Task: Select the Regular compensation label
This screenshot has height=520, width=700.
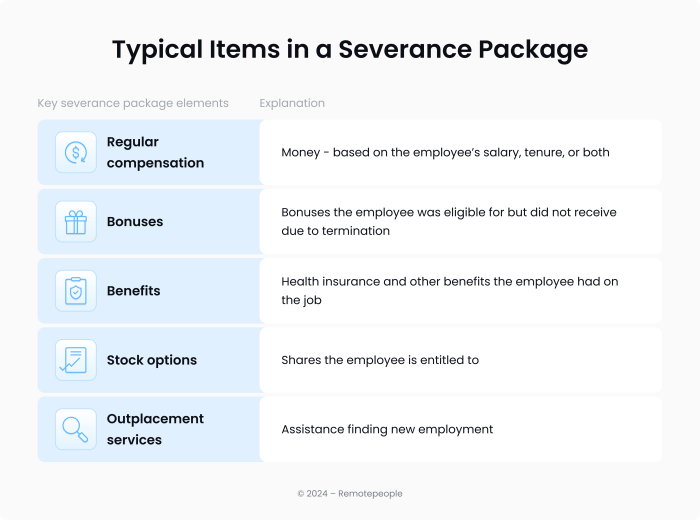Action: pos(155,152)
